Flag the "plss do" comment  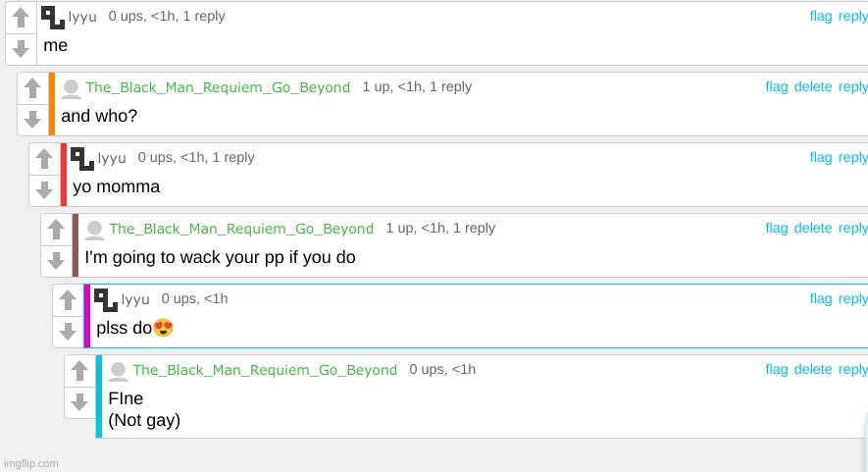820,298
